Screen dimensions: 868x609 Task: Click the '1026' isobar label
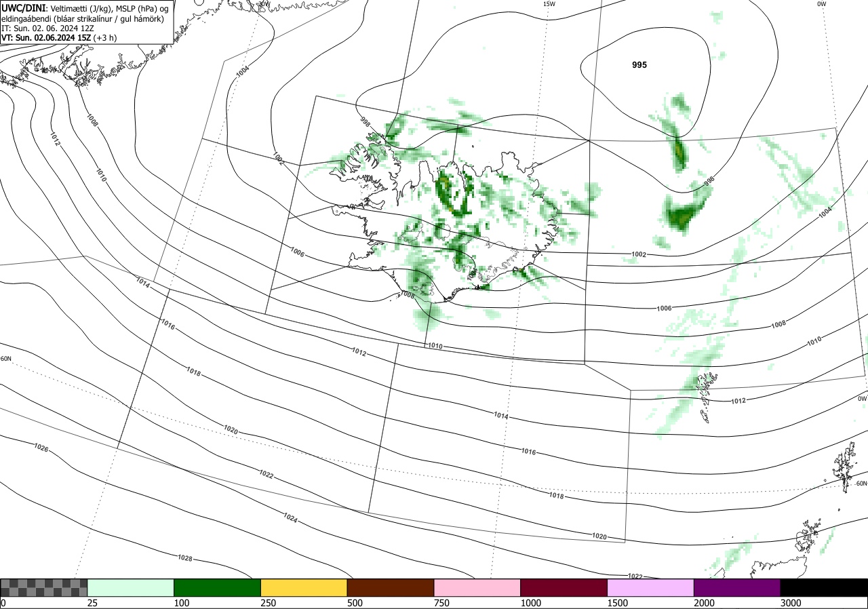click(x=41, y=447)
